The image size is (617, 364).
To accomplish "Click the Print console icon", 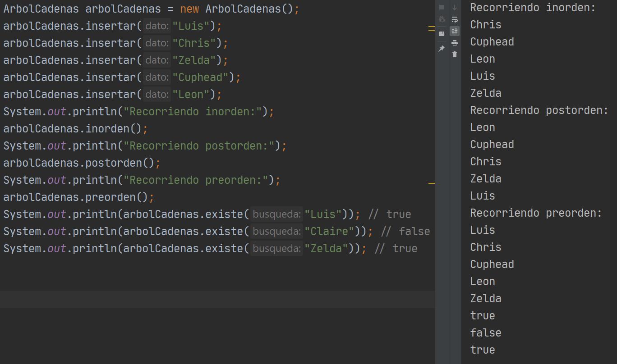I will click(455, 43).
